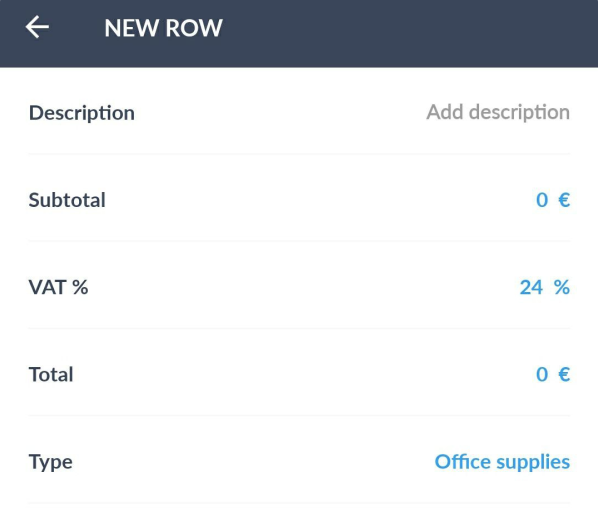The image size is (600, 526).
Task: Tap the percent symbol after 24
Action: click(562, 287)
